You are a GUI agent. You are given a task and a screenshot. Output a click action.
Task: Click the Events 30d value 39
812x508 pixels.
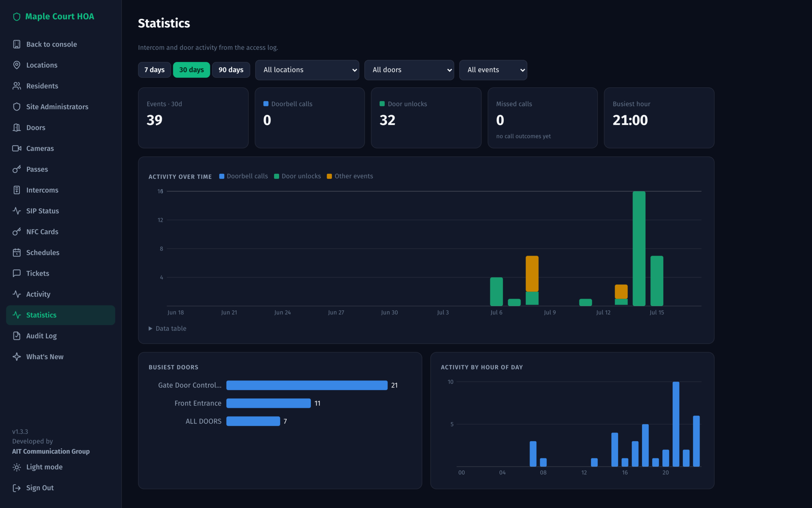click(x=154, y=120)
